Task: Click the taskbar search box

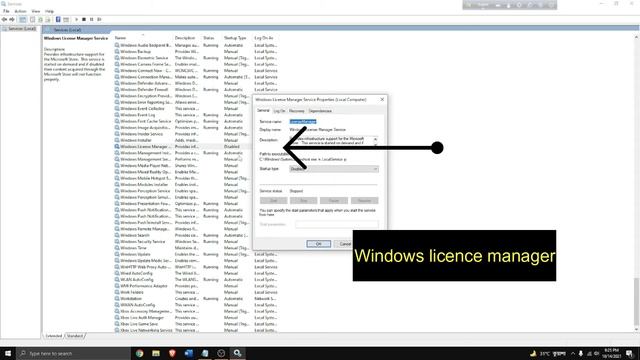Action: point(73,353)
